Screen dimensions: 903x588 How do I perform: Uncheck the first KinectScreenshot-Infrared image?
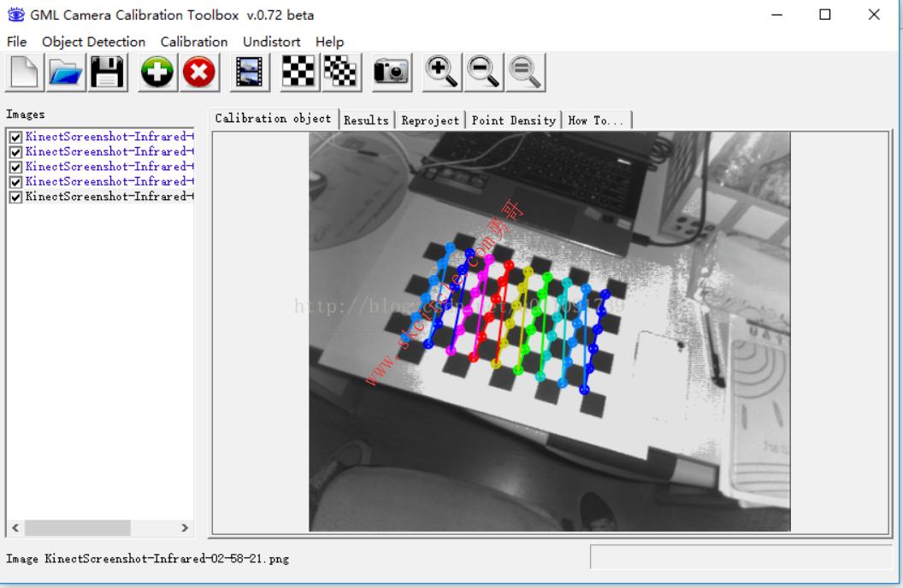[16, 138]
